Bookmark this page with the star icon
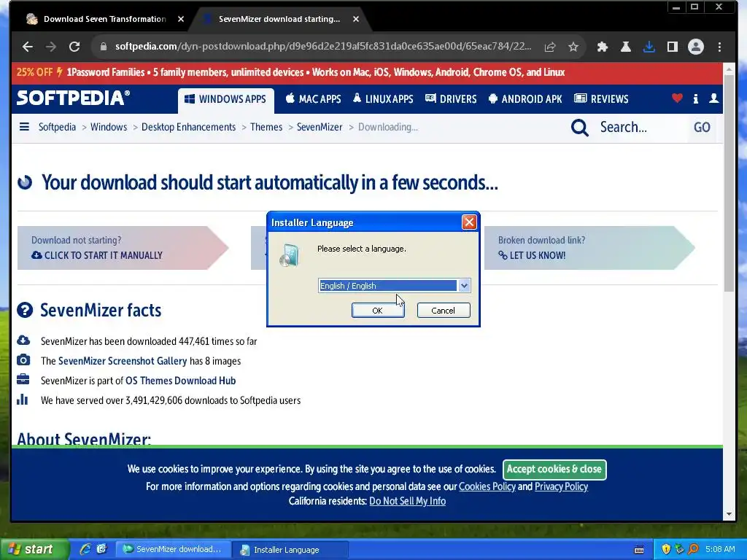747x560 pixels. pyautogui.click(x=573, y=47)
